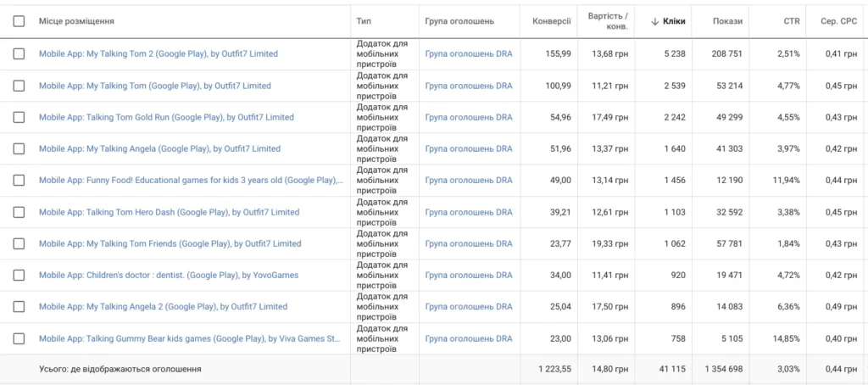Tick checkbox for Talking Tom Gold Run
868x385 pixels.
pyautogui.click(x=19, y=117)
